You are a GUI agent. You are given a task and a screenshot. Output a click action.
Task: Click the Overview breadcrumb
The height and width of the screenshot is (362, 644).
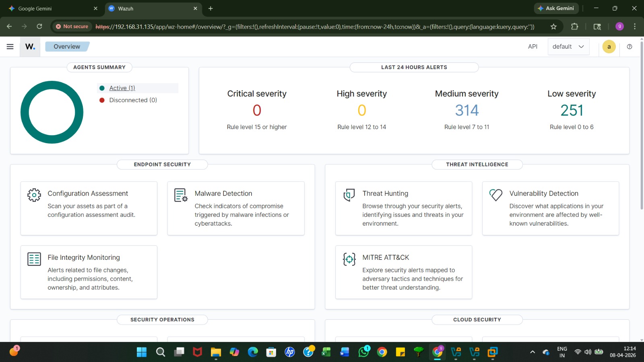pos(67,47)
